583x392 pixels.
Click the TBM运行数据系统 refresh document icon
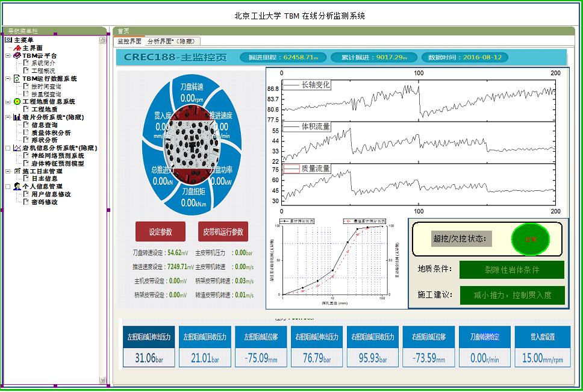17,78
